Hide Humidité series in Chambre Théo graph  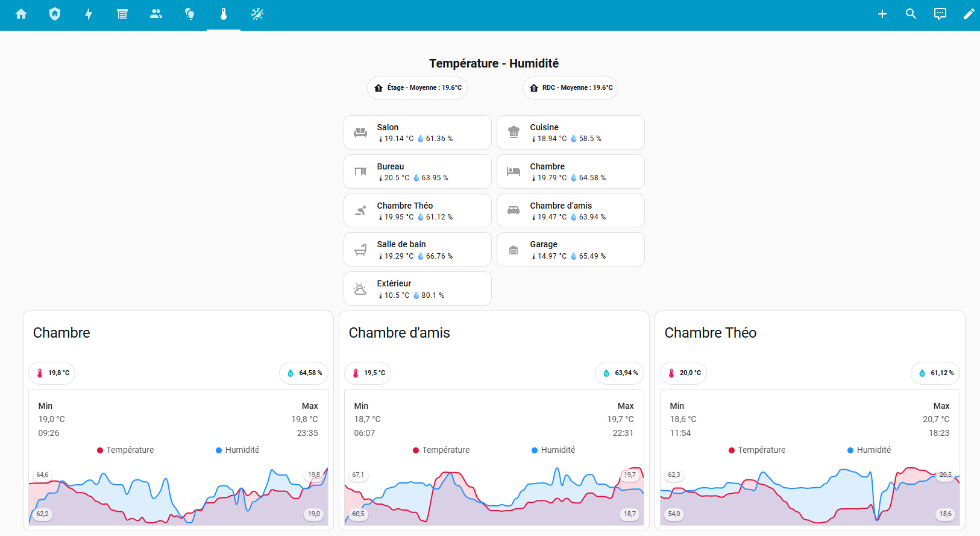869,450
